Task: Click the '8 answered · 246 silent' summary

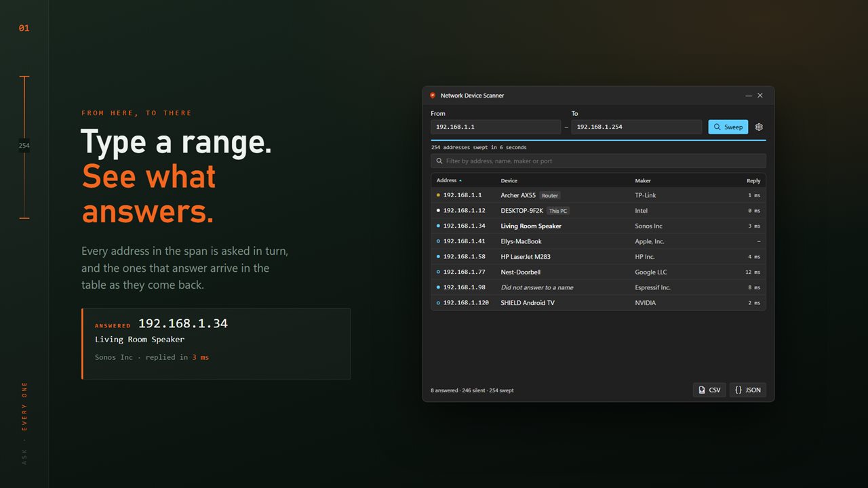Action: click(458, 390)
